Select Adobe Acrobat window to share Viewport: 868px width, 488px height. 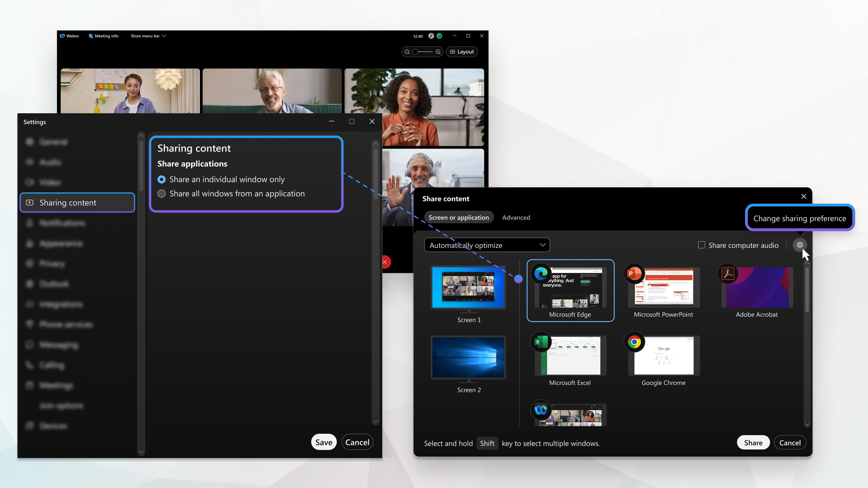click(x=756, y=288)
